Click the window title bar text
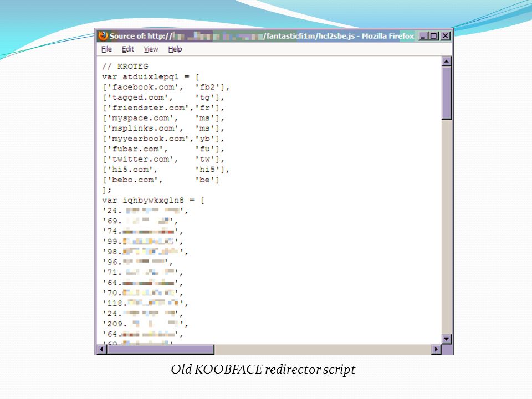The height and width of the screenshot is (399, 532). click(x=262, y=36)
